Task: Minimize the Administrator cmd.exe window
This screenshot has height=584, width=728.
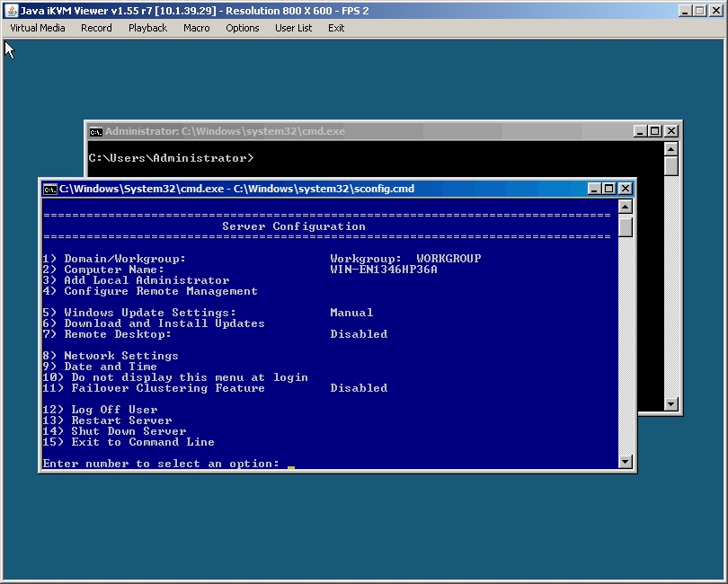Action: pyautogui.click(x=640, y=131)
